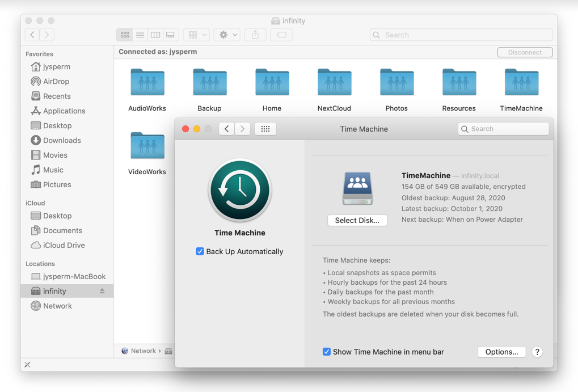578x392 pixels.
Task: Open the NextCloud shared folder
Action: [x=334, y=84]
